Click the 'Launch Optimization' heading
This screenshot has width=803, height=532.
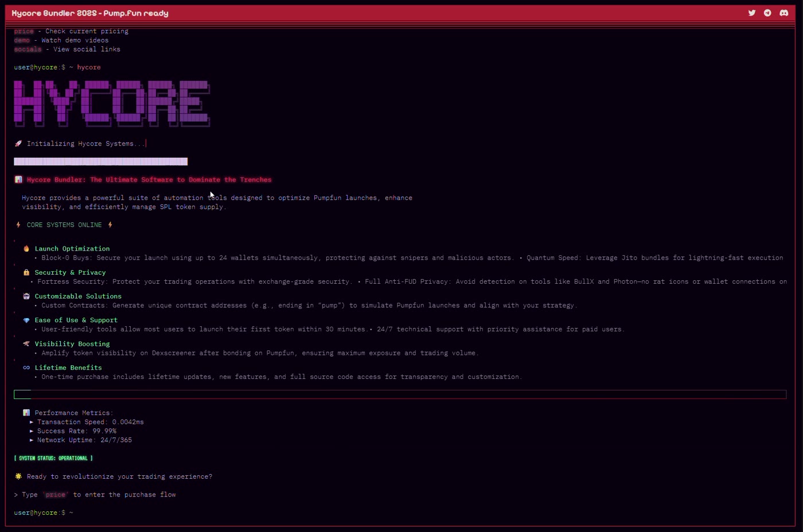(72, 249)
